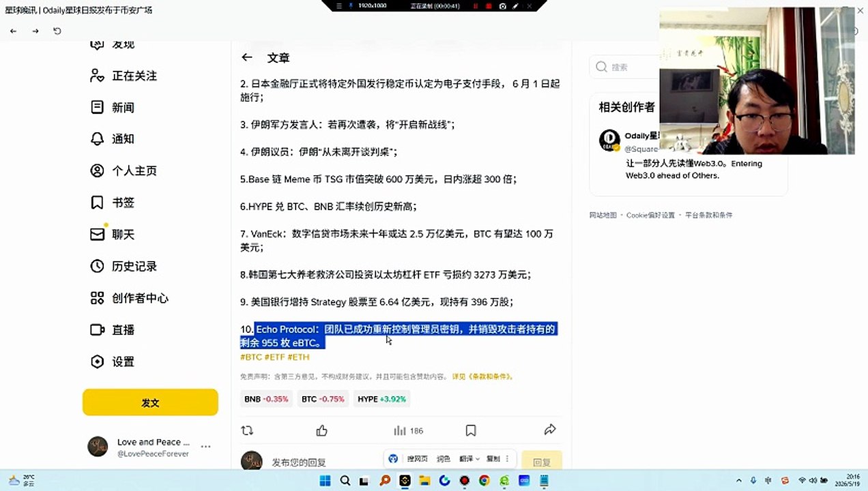
Task: Open the three-dot menu beside LovePeaceForever
Action: 205,447
